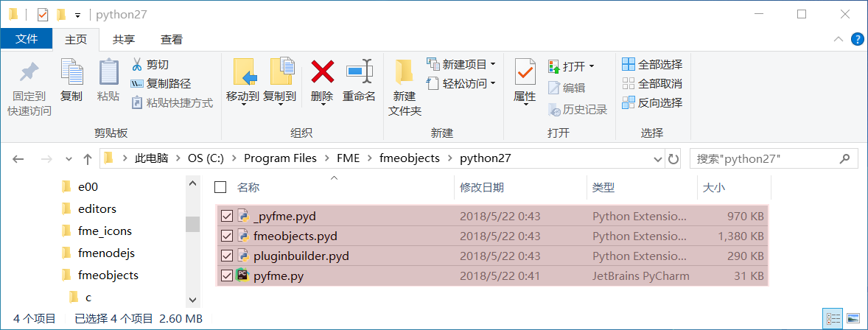Click the Pin to Quick Access (固定到快速访问) icon
This screenshot has height=330, width=868.
click(x=29, y=73)
